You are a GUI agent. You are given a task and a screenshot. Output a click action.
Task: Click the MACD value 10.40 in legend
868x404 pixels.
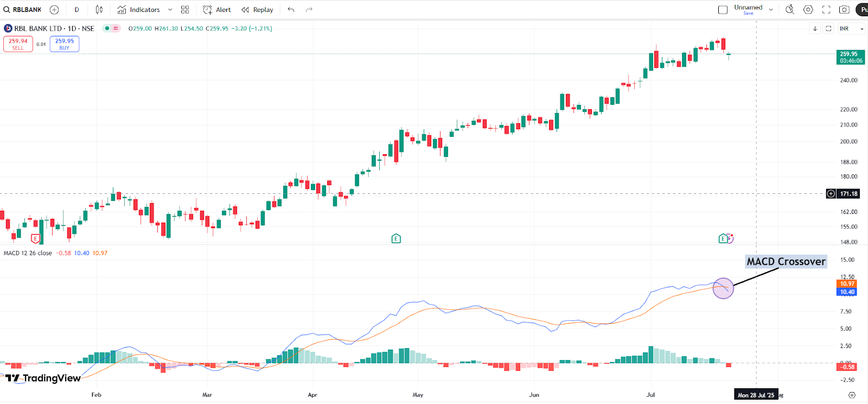coord(81,253)
